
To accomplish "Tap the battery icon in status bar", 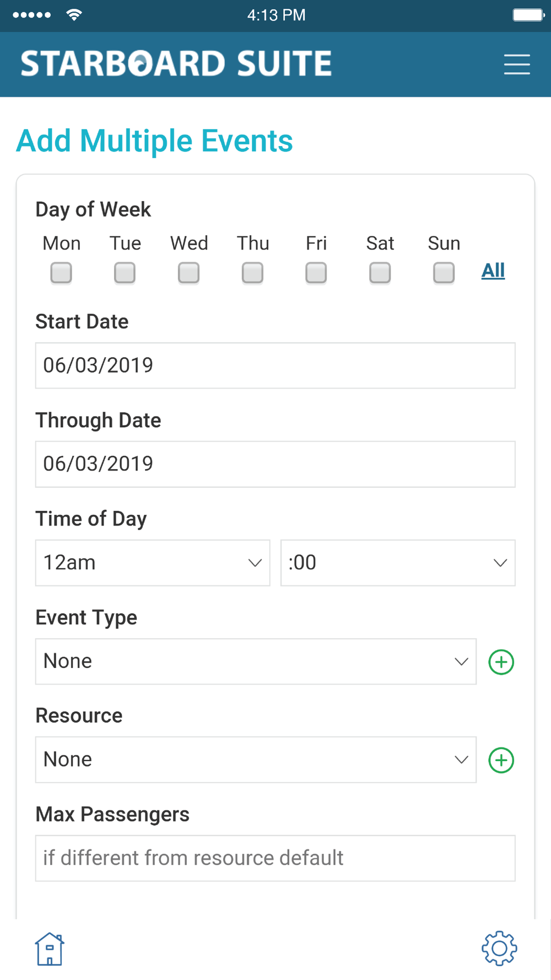I will click(x=528, y=15).
